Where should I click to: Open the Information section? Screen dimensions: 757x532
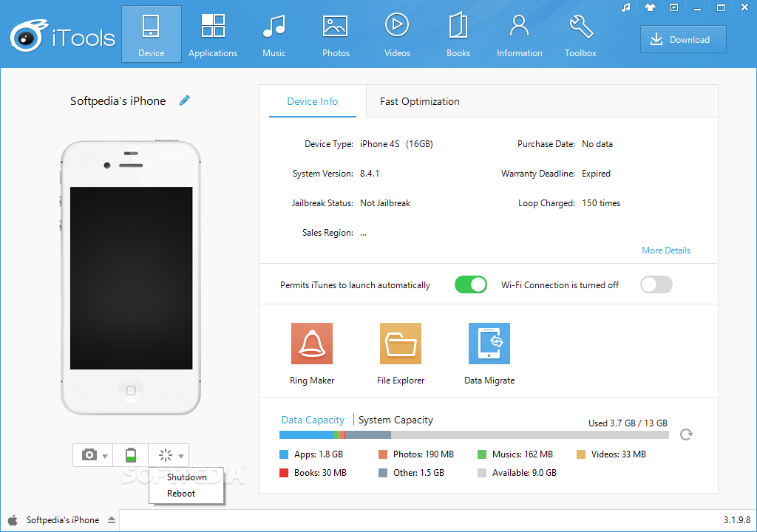point(520,34)
